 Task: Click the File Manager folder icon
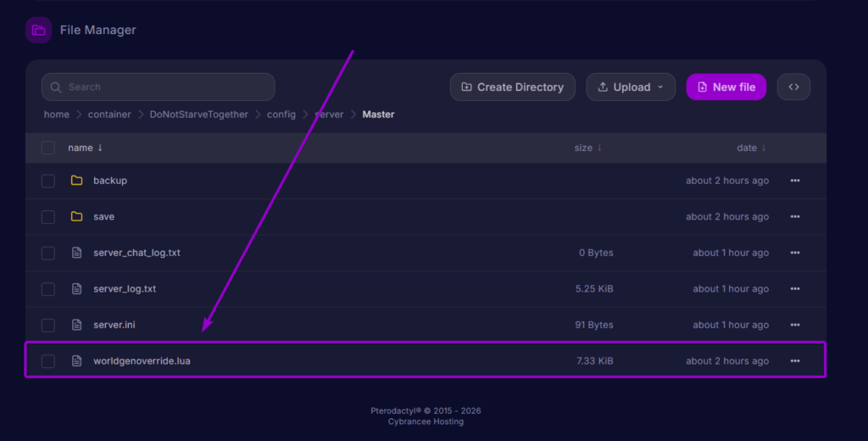click(x=39, y=30)
